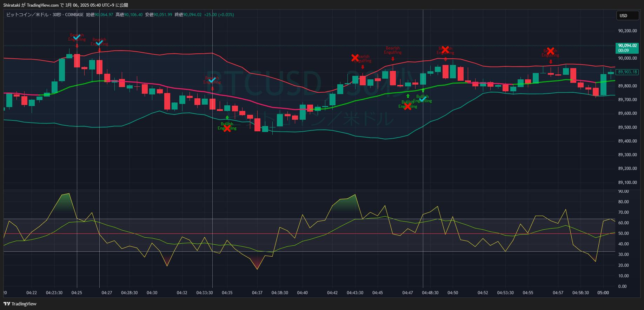
Task: Click the 89,200.00 price scale label
Action: tap(628, 169)
